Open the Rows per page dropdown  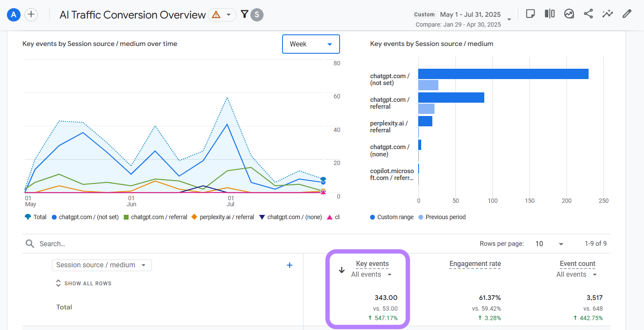(x=550, y=244)
